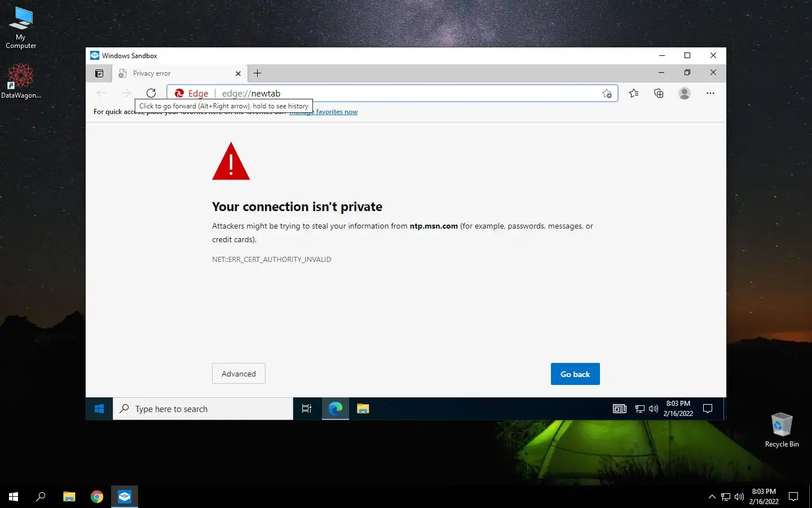Screen dimensions: 812x508
Task: Click the sandbox volume tray icon
Action: click(654, 409)
